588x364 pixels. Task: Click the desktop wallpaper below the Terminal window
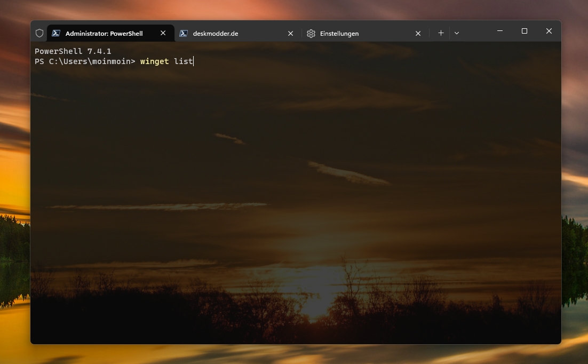point(293,354)
